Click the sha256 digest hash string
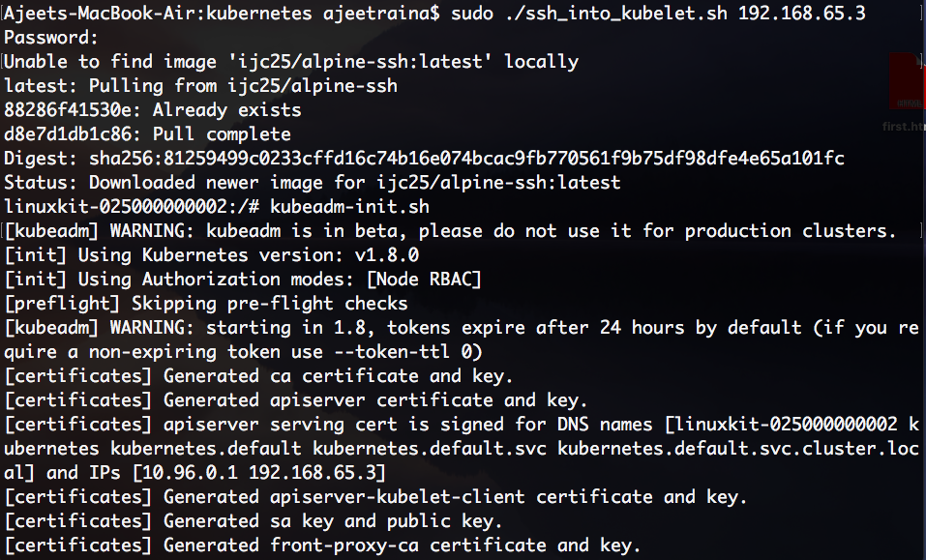The width and height of the screenshot is (926, 560). pyautogui.click(x=466, y=159)
